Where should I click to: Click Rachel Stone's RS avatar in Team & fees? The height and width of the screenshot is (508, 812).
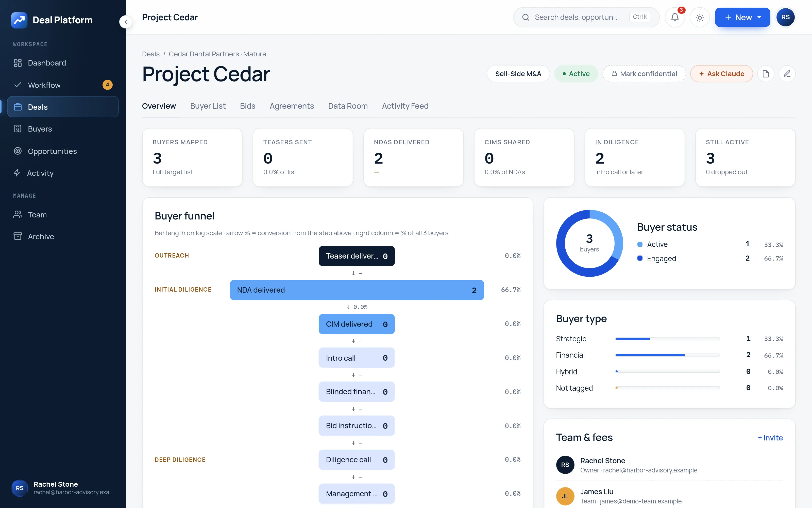[x=565, y=465]
